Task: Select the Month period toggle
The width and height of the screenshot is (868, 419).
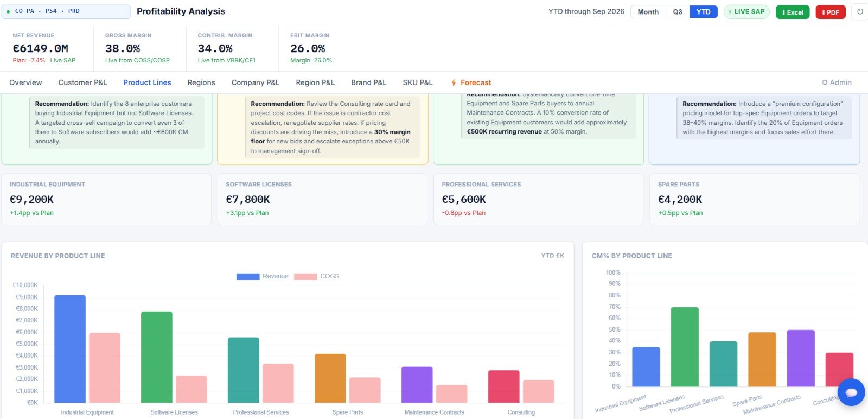Action: click(648, 12)
